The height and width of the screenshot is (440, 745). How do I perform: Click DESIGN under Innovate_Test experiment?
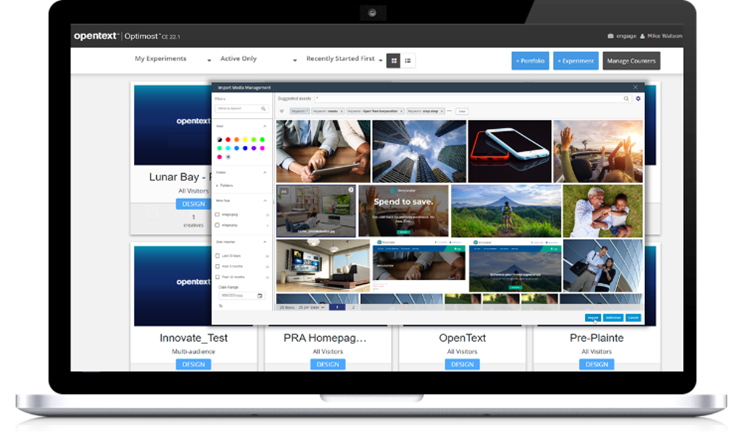pos(193,364)
